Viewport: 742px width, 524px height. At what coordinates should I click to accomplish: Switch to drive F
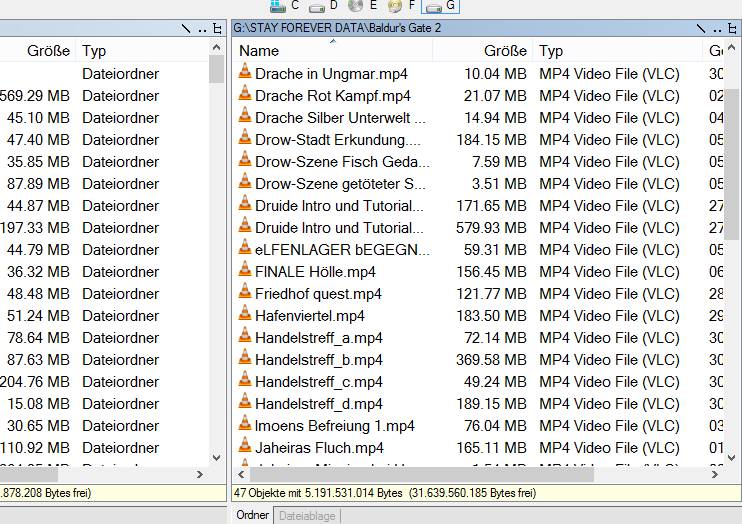(x=401, y=6)
